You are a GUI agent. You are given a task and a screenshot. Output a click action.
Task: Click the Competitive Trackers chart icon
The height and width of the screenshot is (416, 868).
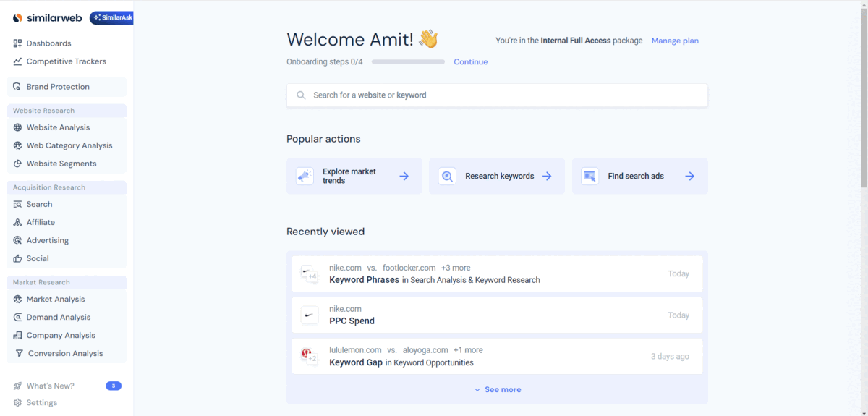tap(17, 61)
